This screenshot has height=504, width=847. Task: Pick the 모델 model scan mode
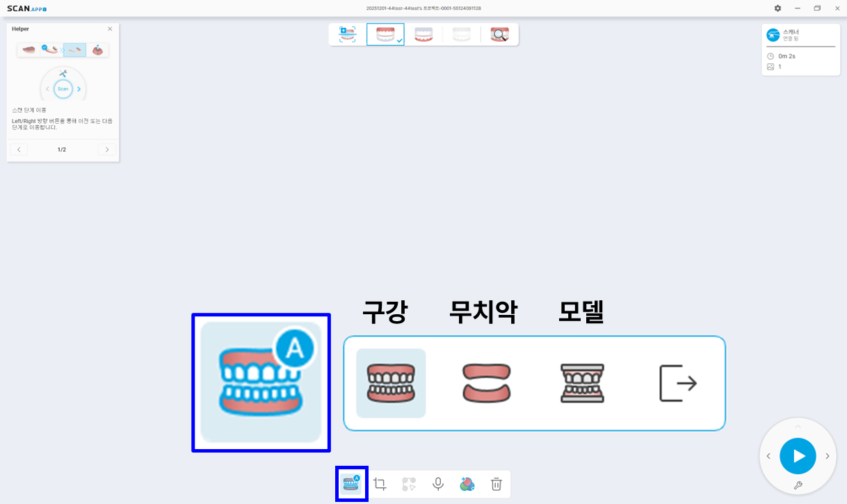click(x=582, y=383)
